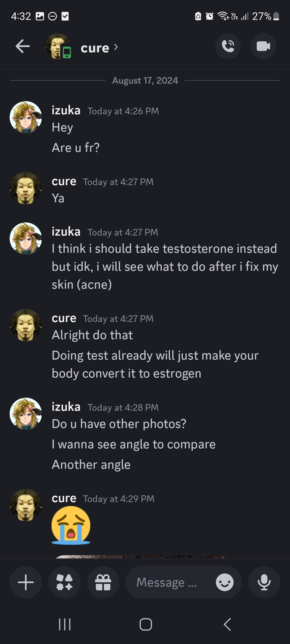Go back using the arrow at top left
The height and width of the screenshot is (644, 290).
click(22, 46)
